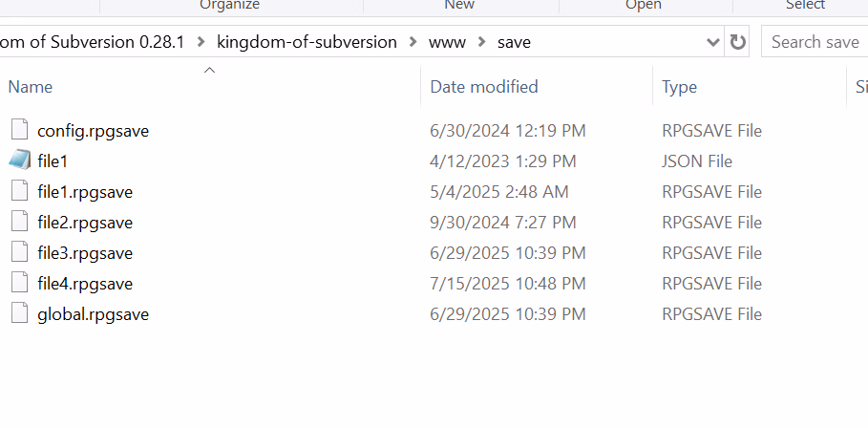Select the global.rpgsave file name
Screen dimensions: 868x428
click(x=93, y=313)
